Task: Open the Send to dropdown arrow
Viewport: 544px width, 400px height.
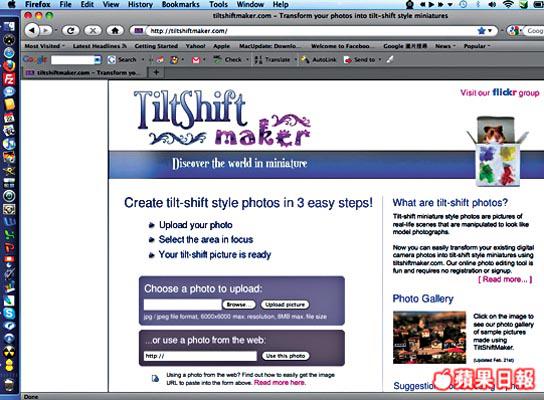Action: pyautogui.click(x=380, y=60)
